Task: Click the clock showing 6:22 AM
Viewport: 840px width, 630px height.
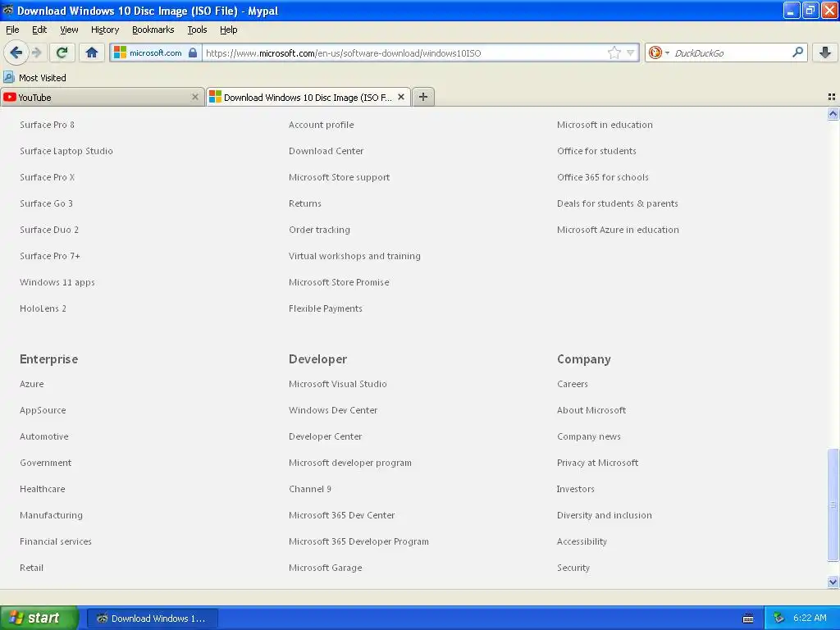Action: 810,619
